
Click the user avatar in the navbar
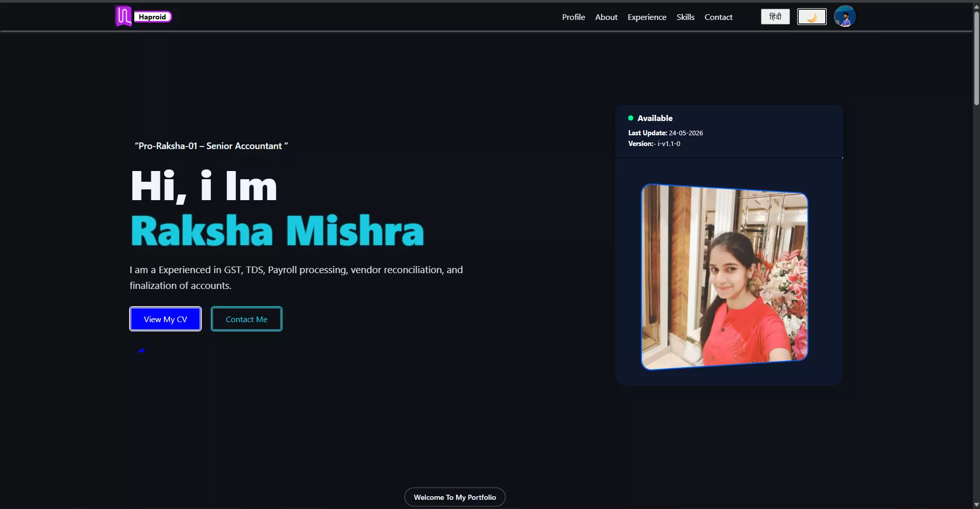(x=845, y=16)
